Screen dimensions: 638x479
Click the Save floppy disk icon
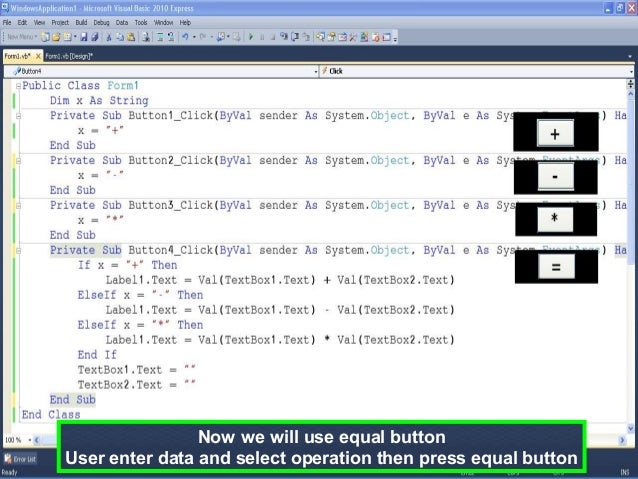click(83, 37)
